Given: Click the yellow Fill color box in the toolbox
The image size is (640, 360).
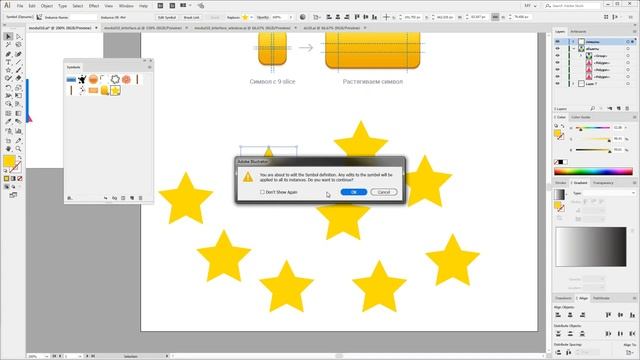Looking at the screenshot, I should [9, 161].
